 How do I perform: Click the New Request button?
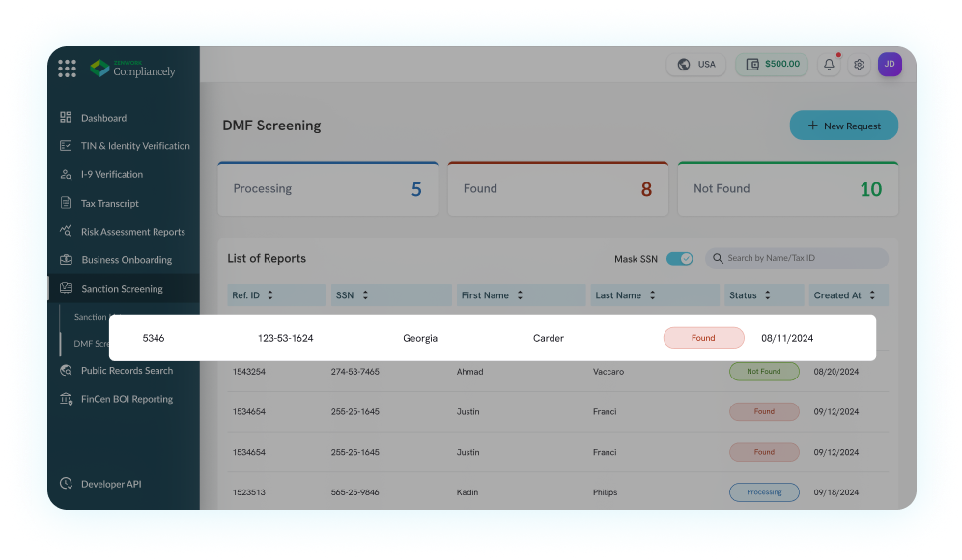point(843,126)
